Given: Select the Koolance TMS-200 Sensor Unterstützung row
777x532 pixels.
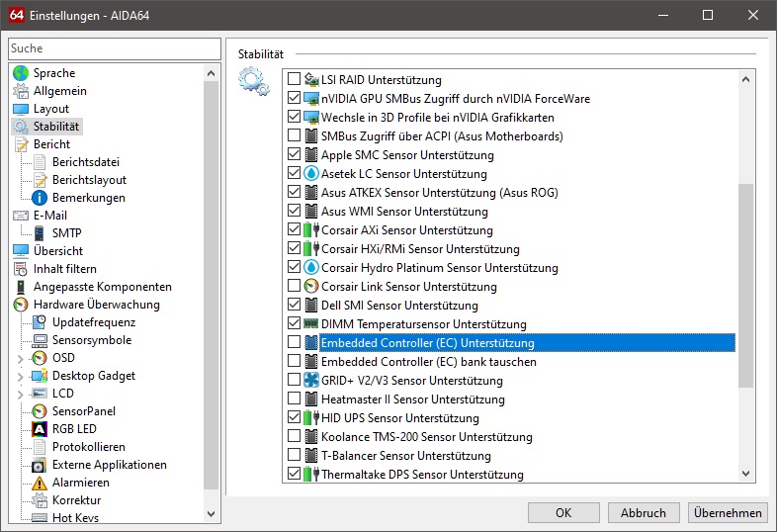Looking at the screenshot, I should coord(427,437).
